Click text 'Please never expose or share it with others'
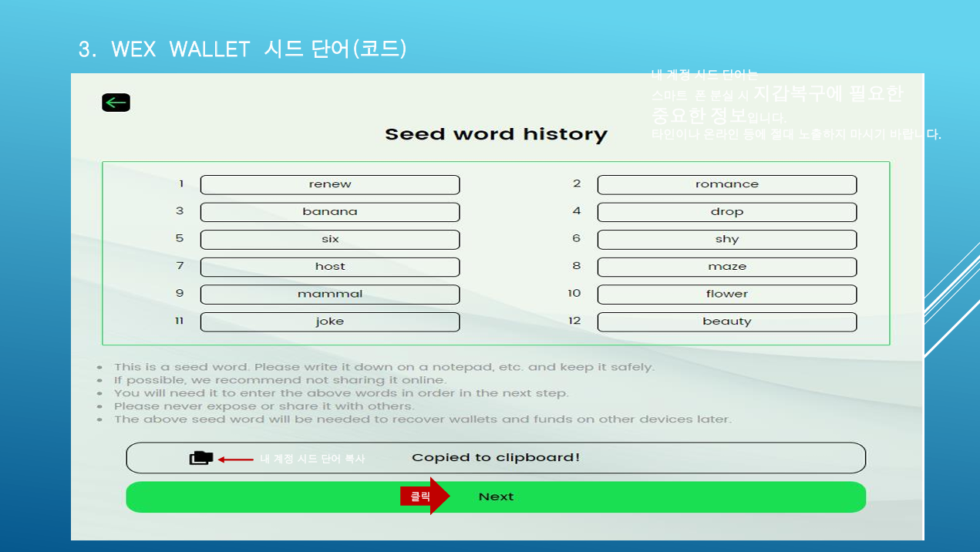980x552 pixels. click(x=264, y=407)
